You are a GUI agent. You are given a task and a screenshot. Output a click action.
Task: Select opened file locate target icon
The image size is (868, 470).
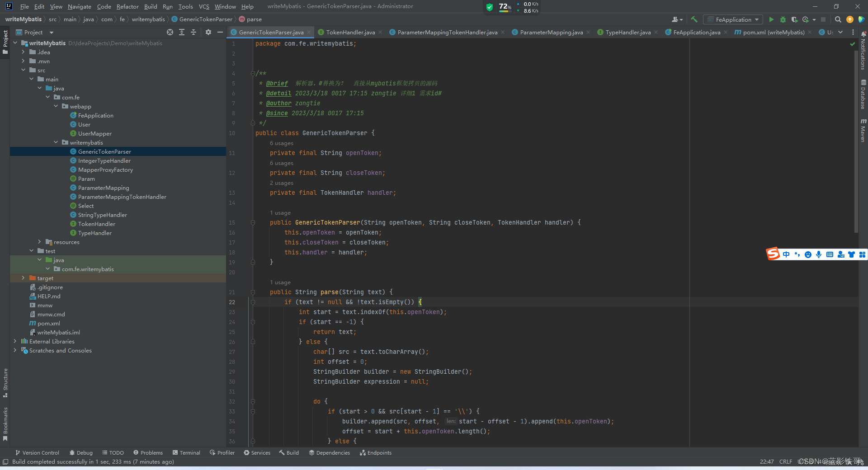[170, 32]
